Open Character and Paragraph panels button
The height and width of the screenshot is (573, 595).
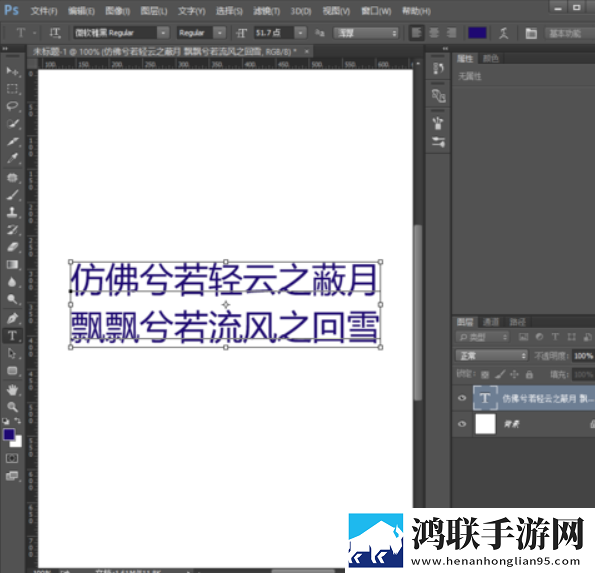(531, 33)
